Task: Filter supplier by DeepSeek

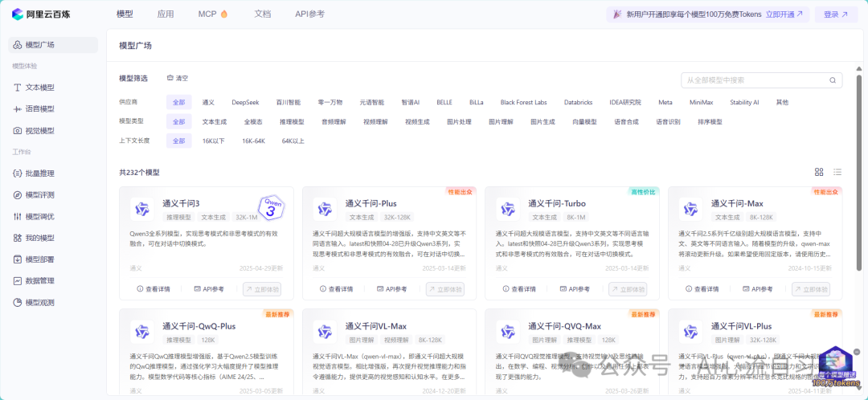Action: pos(245,102)
